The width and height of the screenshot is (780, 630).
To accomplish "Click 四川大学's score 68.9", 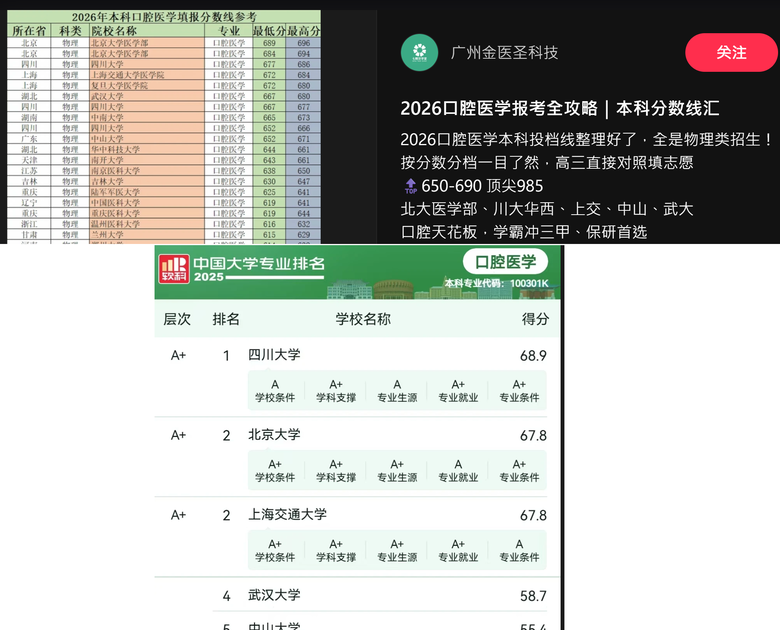I will (533, 356).
